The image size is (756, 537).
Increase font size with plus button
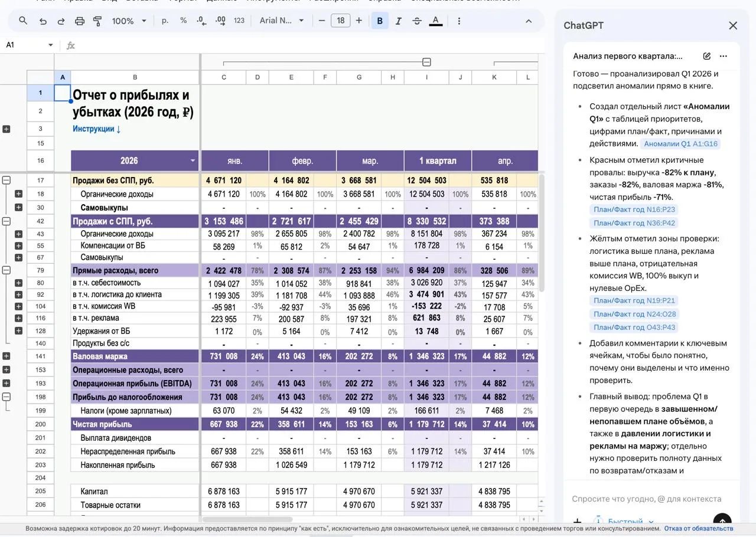click(x=359, y=21)
